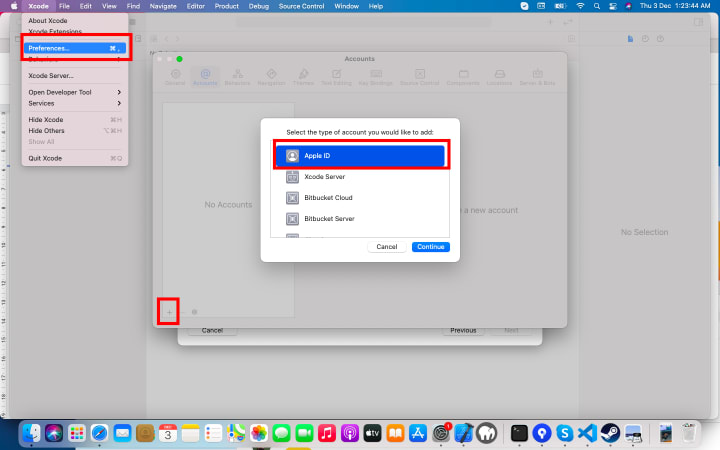Open Control Center in the menu bar
720x450 pixels.
coord(613,6)
